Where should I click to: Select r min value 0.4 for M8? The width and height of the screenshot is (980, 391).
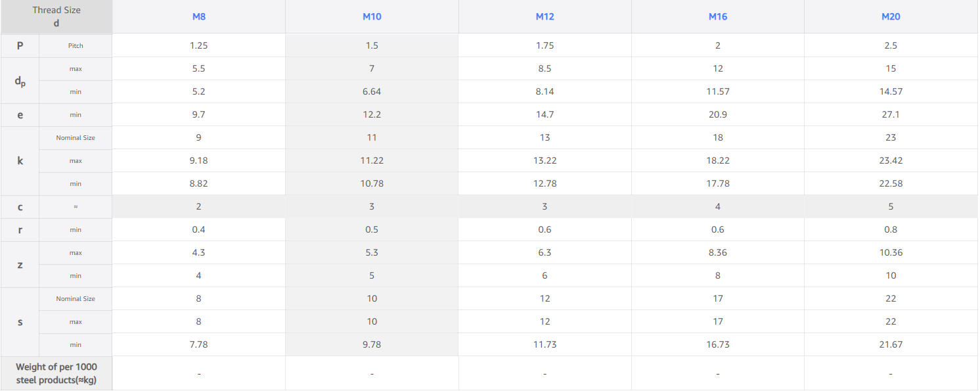[x=199, y=229]
